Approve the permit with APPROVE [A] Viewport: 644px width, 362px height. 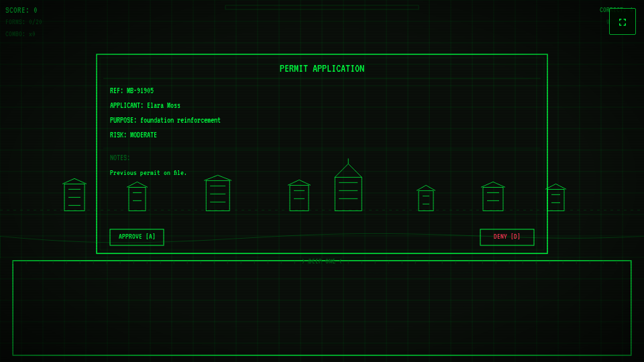coord(137,237)
